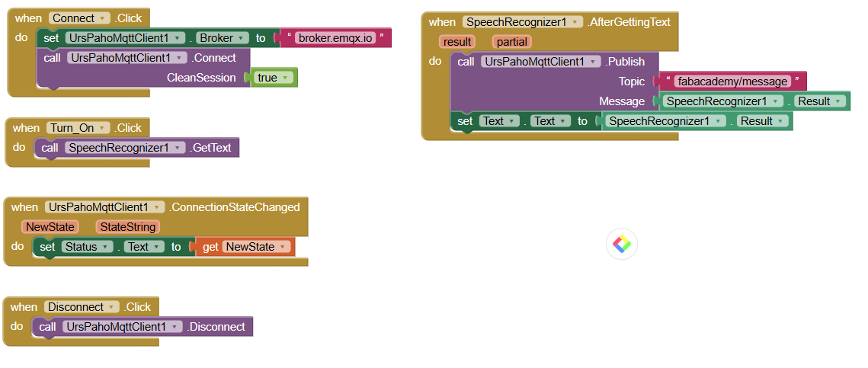Select the .AfterGettingText event label

[x=628, y=22]
